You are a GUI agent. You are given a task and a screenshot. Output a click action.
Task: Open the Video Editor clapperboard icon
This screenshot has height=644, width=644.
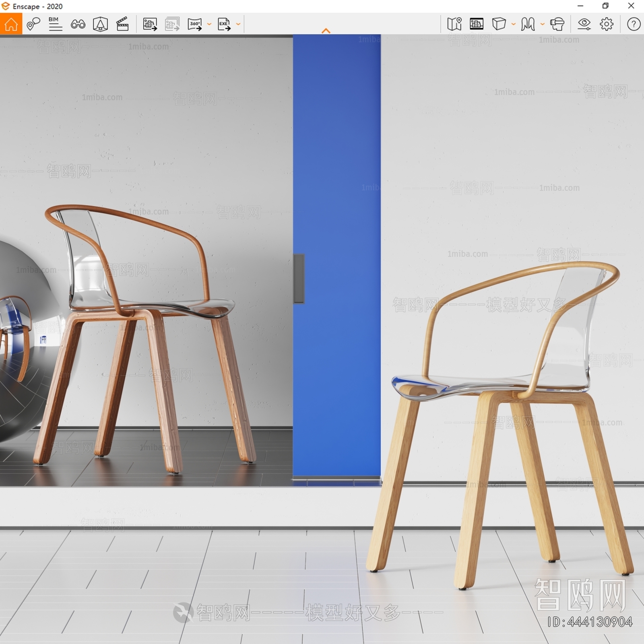pyautogui.click(x=122, y=24)
